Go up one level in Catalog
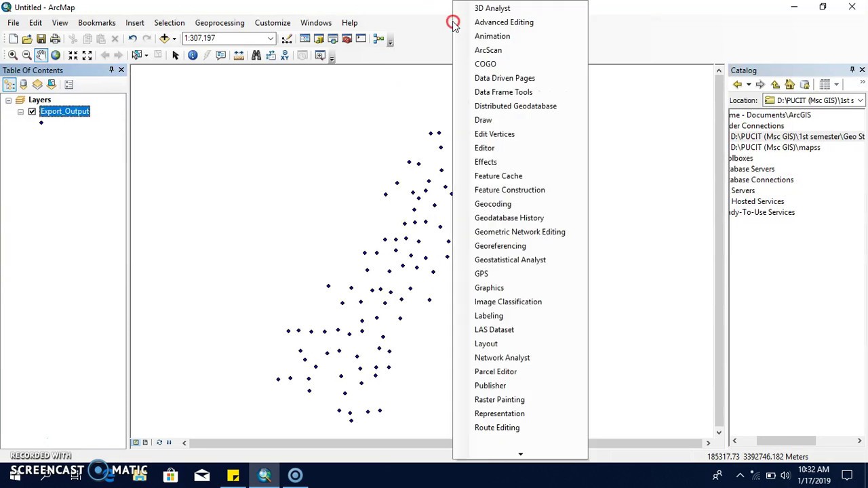The width and height of the screenshot is (868, 488). pyautogui.click(x=775, y=84)
